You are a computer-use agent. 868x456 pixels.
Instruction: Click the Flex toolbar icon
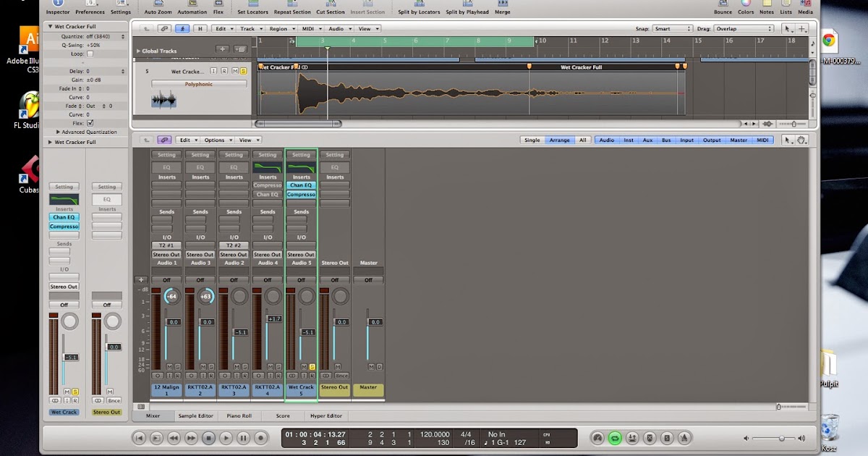[x=218, y=6]
